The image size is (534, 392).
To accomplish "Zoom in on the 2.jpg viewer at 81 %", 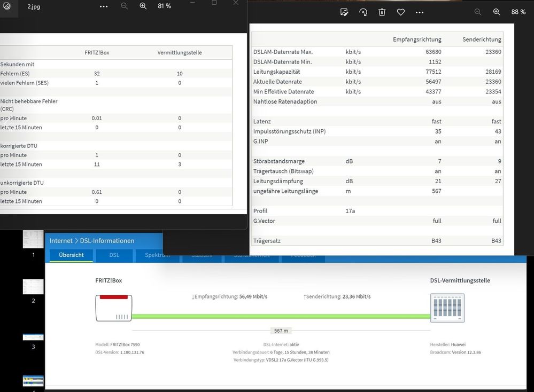I will pos(143,6).
